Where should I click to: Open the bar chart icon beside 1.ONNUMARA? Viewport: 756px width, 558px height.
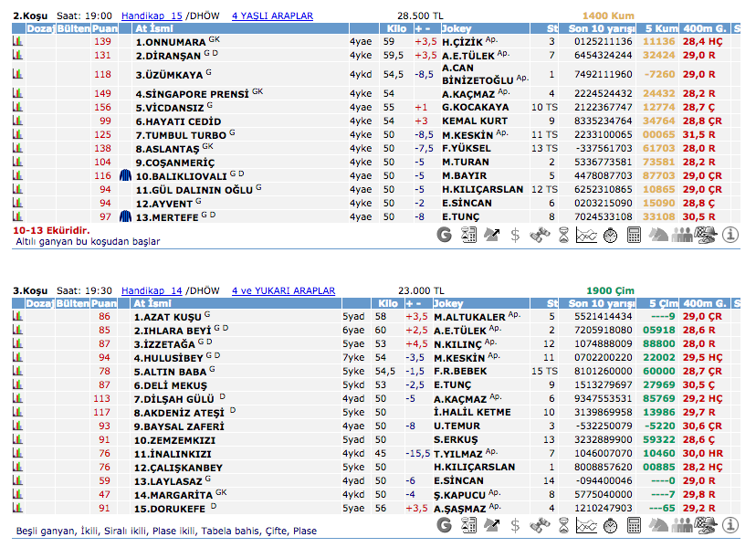point(17,42)
